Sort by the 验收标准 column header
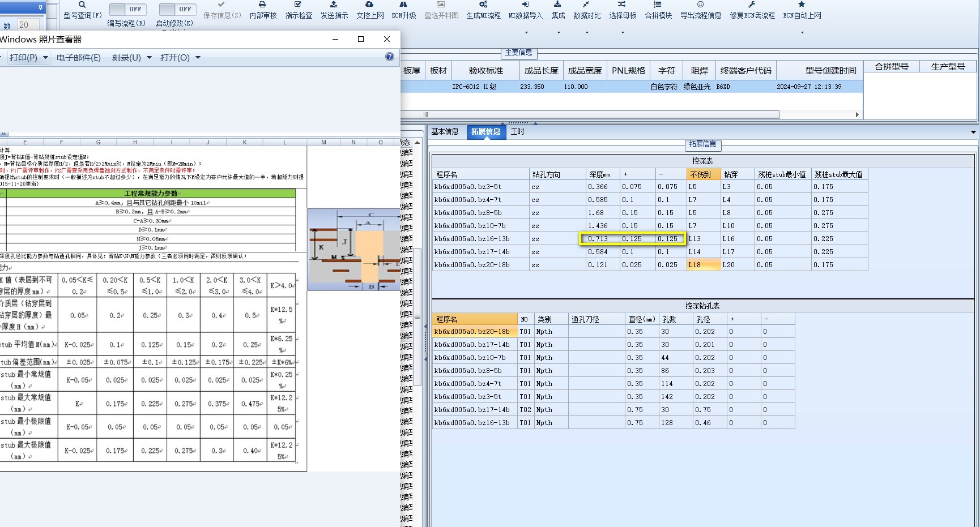The width and height of the screenshot is (980, 527). (485, 71)
